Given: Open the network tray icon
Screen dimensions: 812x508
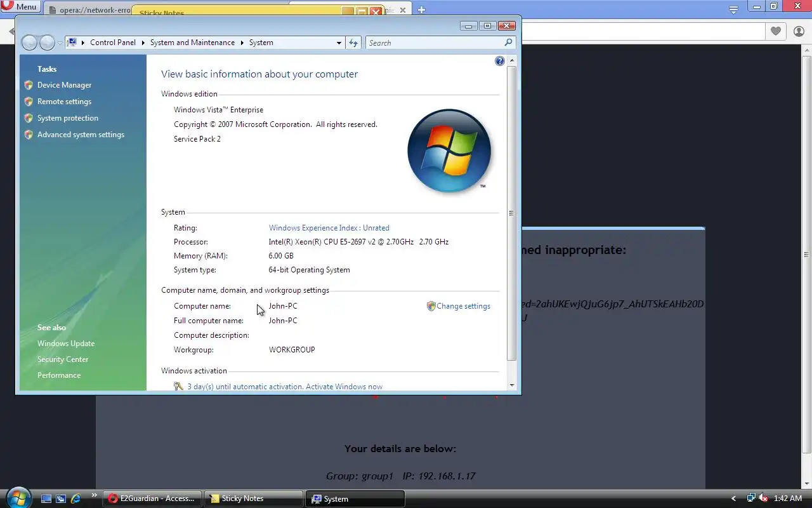Looking at the screenshot, I should coord(752,498).
